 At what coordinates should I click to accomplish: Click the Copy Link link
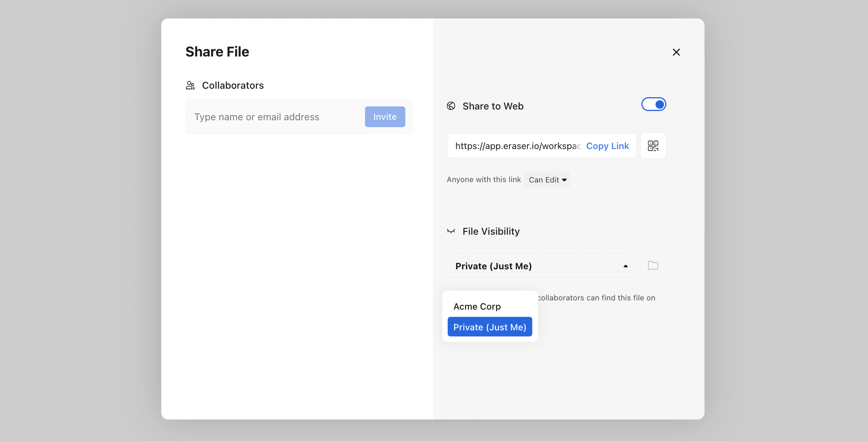pos(607,146)
